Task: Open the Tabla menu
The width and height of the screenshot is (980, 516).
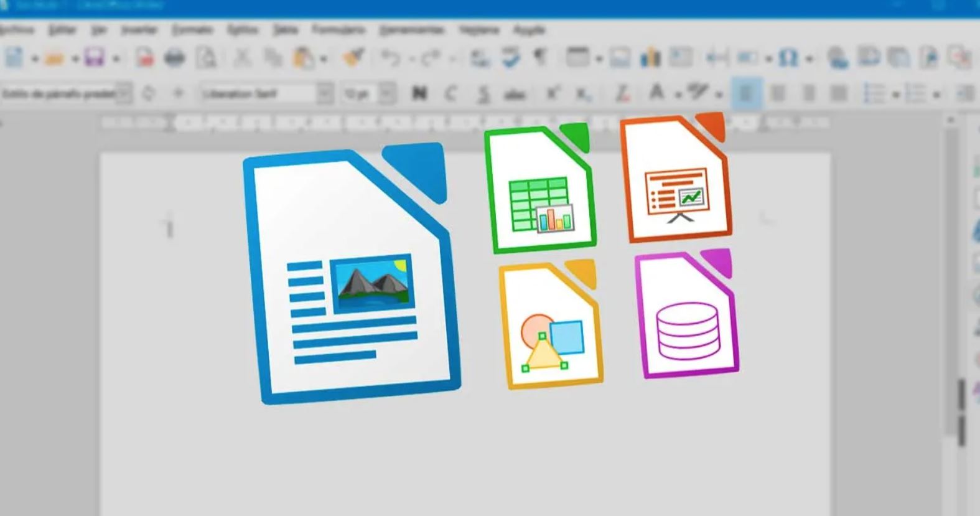Action: [x=285, y=29]
